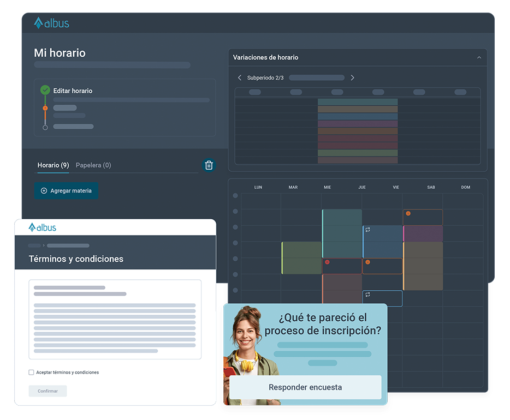Go to the previous subperiod with the left chevron
This screenshot has width=510, height=420.
click(x=240, y=77)
